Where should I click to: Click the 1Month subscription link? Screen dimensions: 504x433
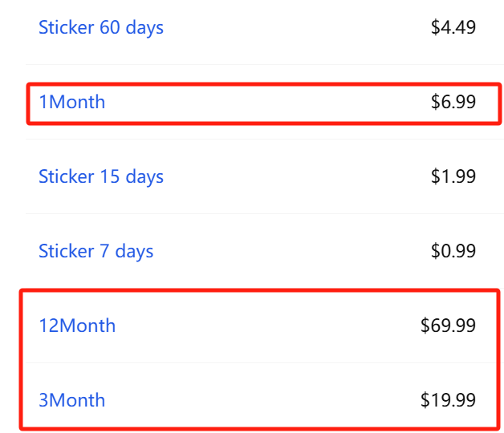click(x=71, y=103)
